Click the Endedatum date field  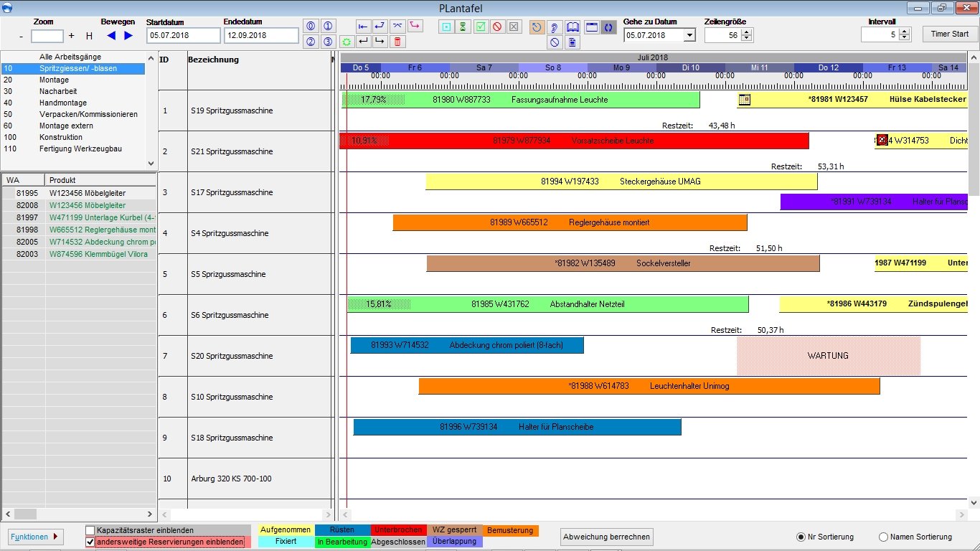(x=261, y=35)
